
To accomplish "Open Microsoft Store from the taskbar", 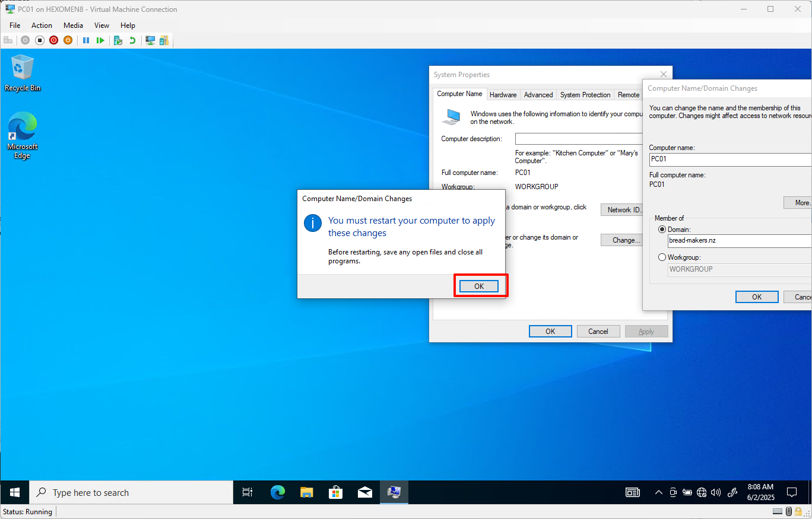I will pos(335,492).
